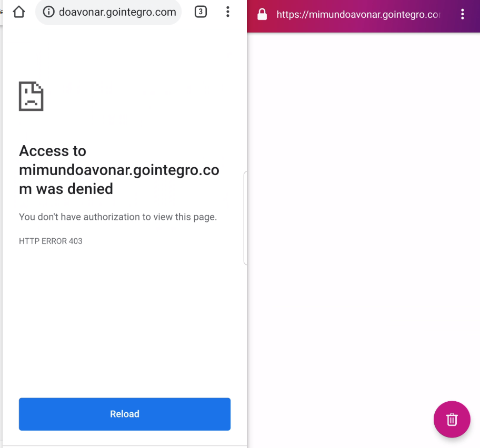Tap the HTTP ERROR 403 text
This screenshot has height=448, width=480.
click(x=51, y=241)
